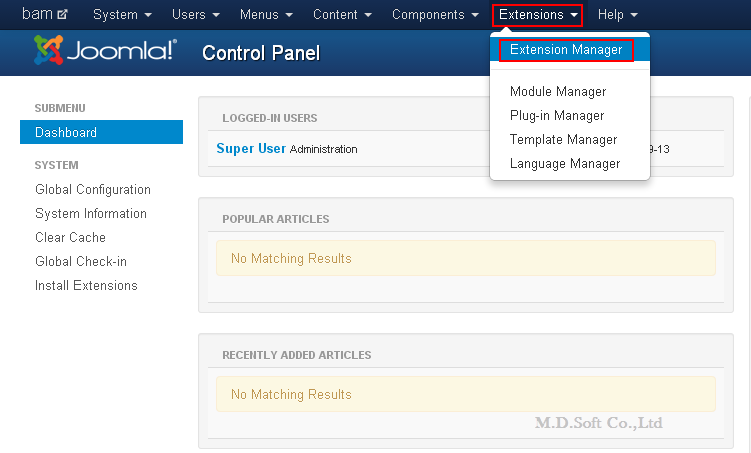Viewport: 751px width, 453px height.
Task: Open Install Extensions in sidebar
Action: coord(86,285)
